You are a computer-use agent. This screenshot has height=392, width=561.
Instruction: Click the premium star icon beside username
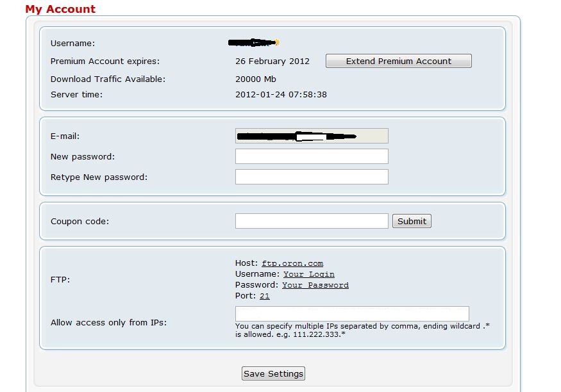[277, 42]
